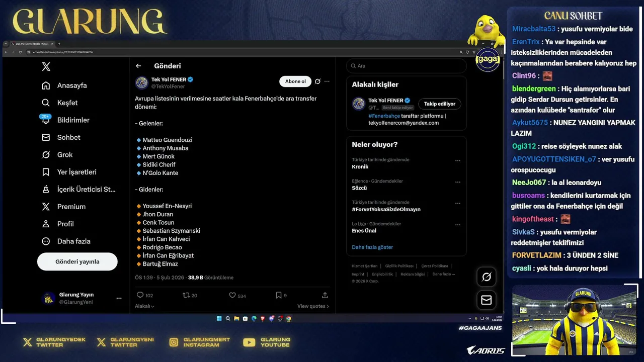This screenshot has width=644, height=362.
Task: Click the X logo in the sidebar
Action: (x=46, y=66)
